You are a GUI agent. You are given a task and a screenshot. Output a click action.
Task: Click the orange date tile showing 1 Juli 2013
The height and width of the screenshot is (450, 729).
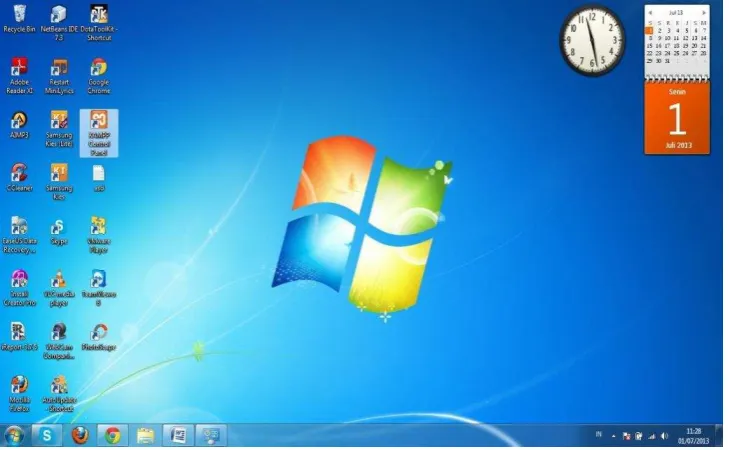(x=677, y=118)
